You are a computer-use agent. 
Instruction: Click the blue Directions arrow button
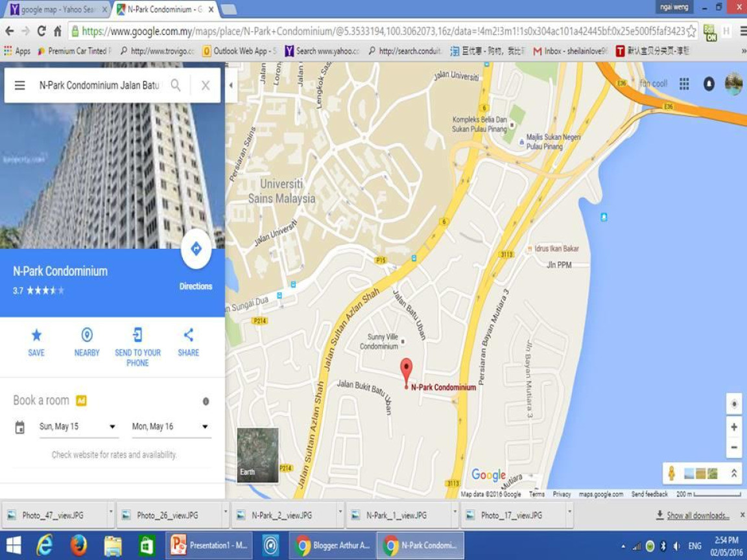tap(196, 249)
